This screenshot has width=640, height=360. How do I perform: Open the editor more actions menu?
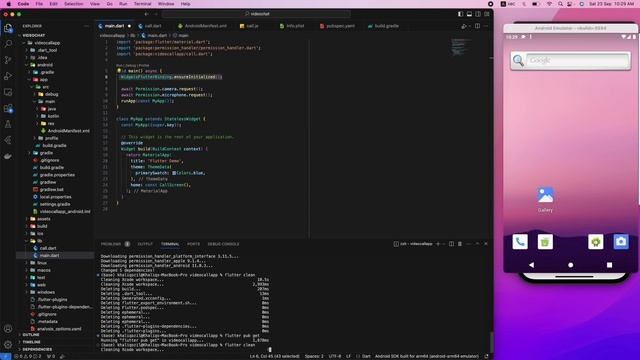click(x=486, y=26)
